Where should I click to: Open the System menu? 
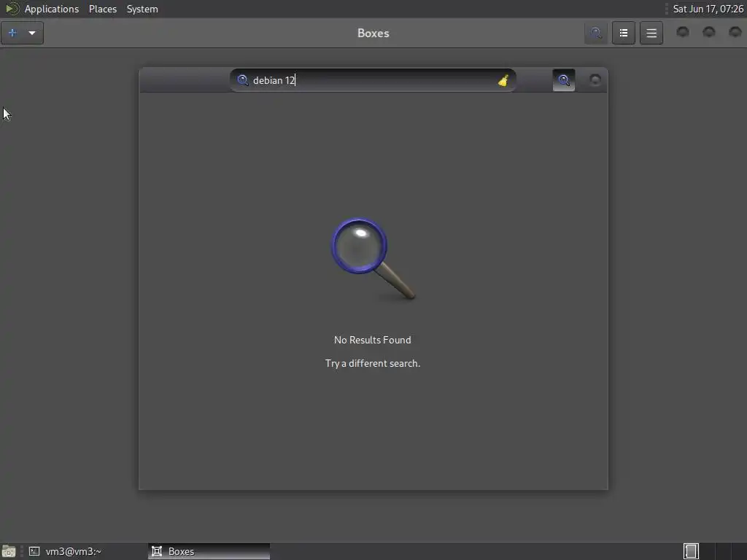[x=142, y=9]
